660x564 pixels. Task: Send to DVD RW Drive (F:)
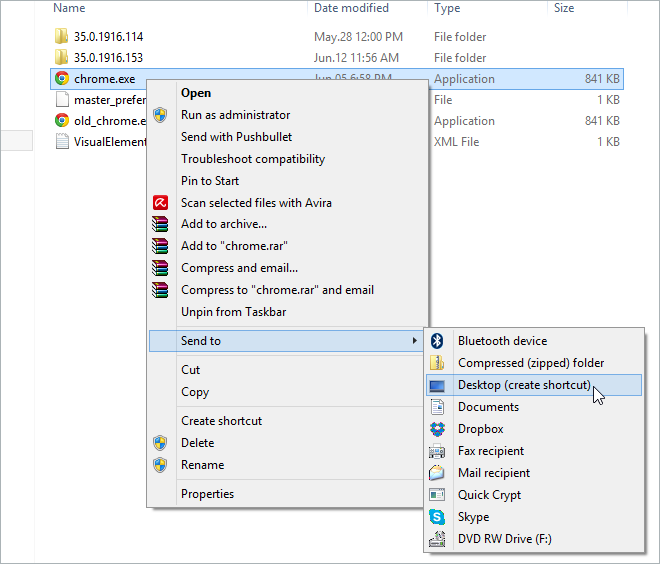click(534, 539)
